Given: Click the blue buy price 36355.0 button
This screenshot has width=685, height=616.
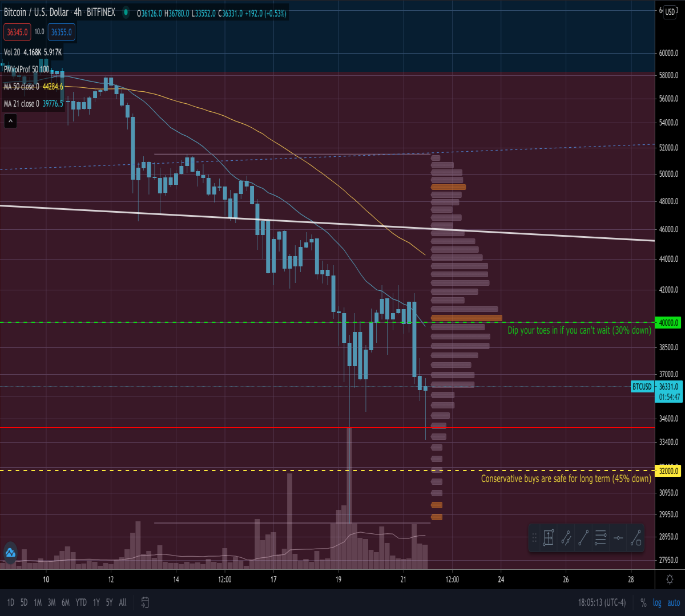Looking at the screenshot, I should 62,32.
